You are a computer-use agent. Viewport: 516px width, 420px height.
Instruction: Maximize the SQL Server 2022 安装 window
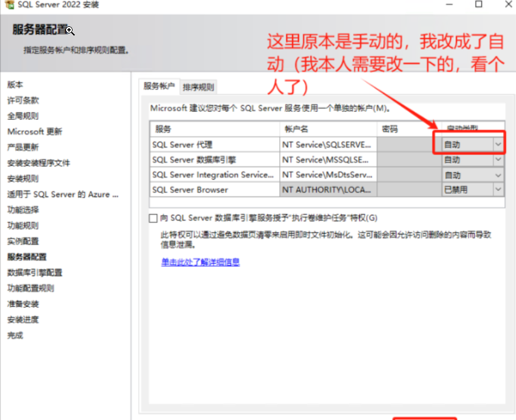(479, 4)
